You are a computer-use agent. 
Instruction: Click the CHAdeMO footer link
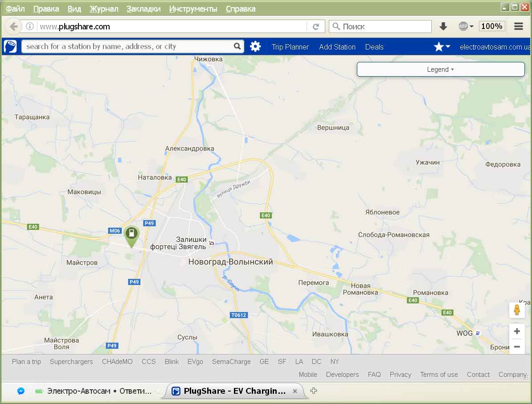click(117, 362)
